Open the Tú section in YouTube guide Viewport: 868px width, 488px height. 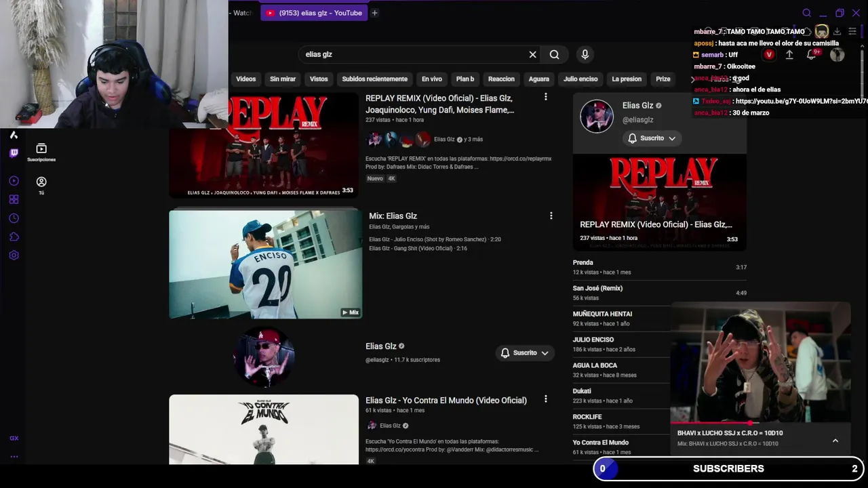click(x=41, y=185)
